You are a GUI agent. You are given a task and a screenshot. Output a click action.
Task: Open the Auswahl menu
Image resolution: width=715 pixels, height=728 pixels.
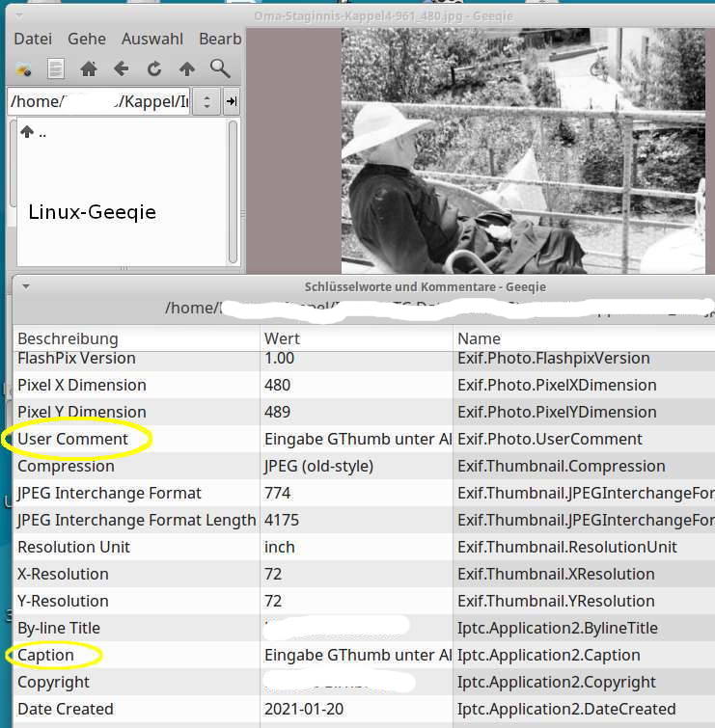[x=152, y=40]
